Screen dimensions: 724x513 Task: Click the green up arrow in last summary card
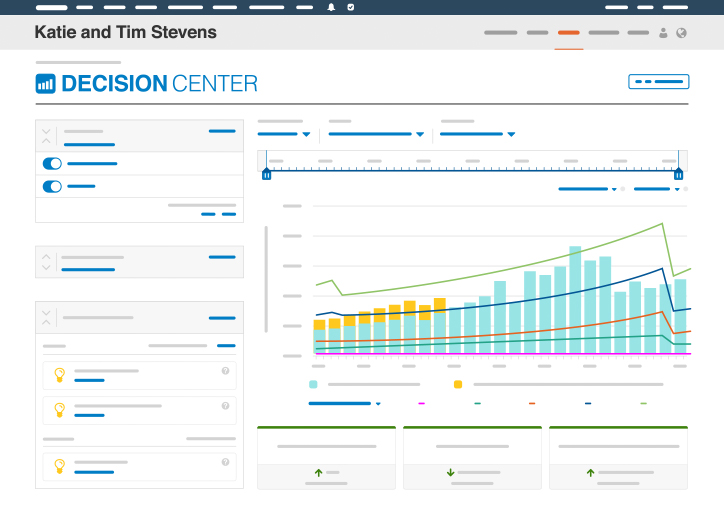click(591, 473)
